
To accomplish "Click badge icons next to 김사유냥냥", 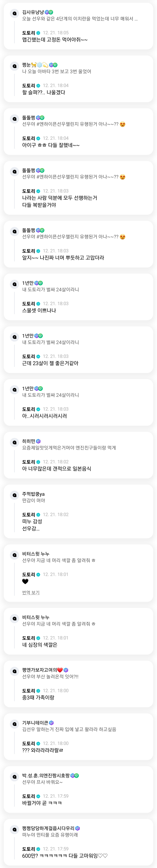I will 49,12.
